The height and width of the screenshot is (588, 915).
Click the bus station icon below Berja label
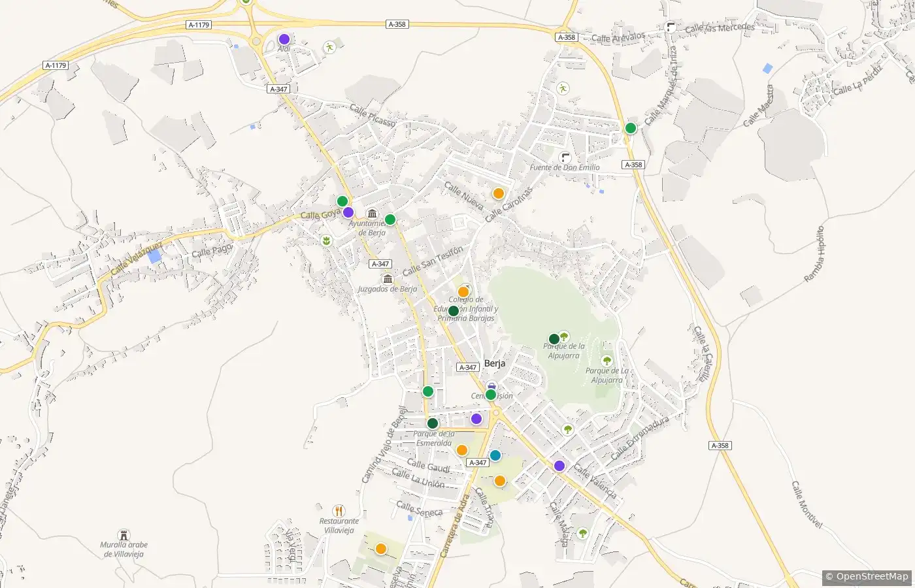[x=491, y=385]
